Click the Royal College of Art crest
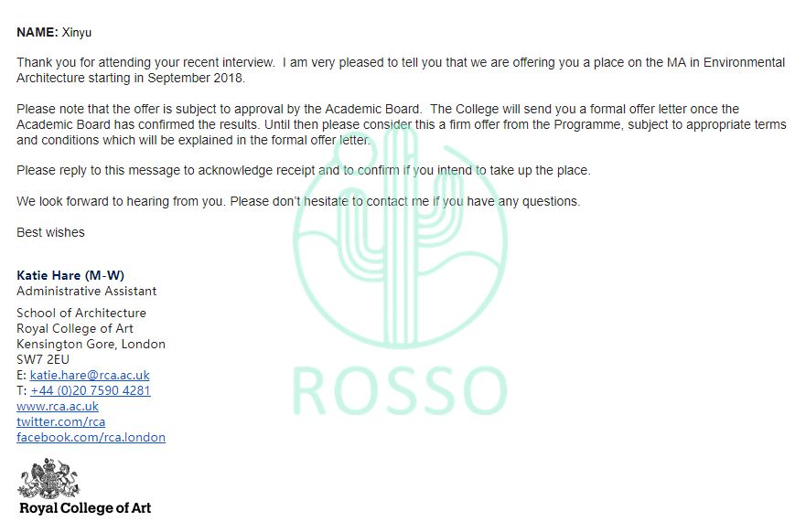Screen dimensions: 806x532 coord(48,479)
